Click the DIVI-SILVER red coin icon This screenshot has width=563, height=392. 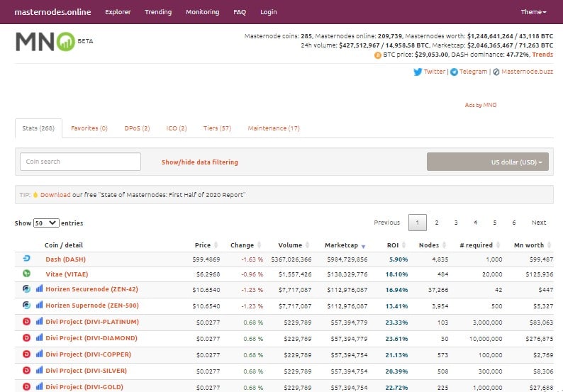(x=26, y=370)
